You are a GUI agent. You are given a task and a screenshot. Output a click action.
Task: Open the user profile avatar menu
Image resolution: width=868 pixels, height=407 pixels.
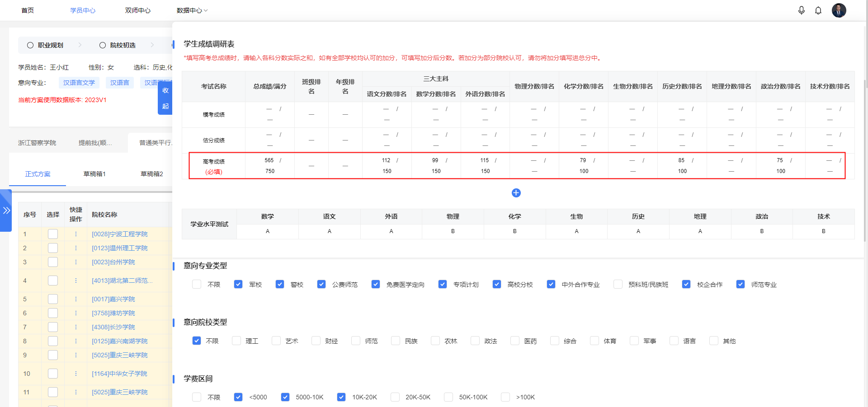(x=839, y=10)
